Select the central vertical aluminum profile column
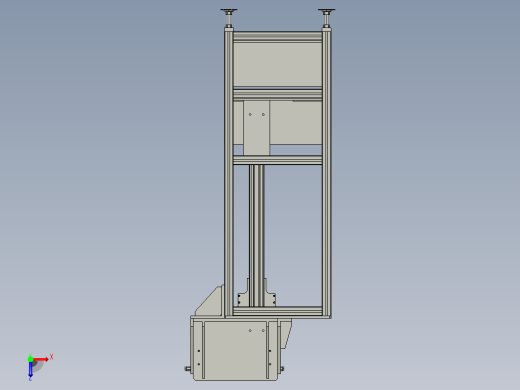520x390 pixels. (x=257, y=236)
